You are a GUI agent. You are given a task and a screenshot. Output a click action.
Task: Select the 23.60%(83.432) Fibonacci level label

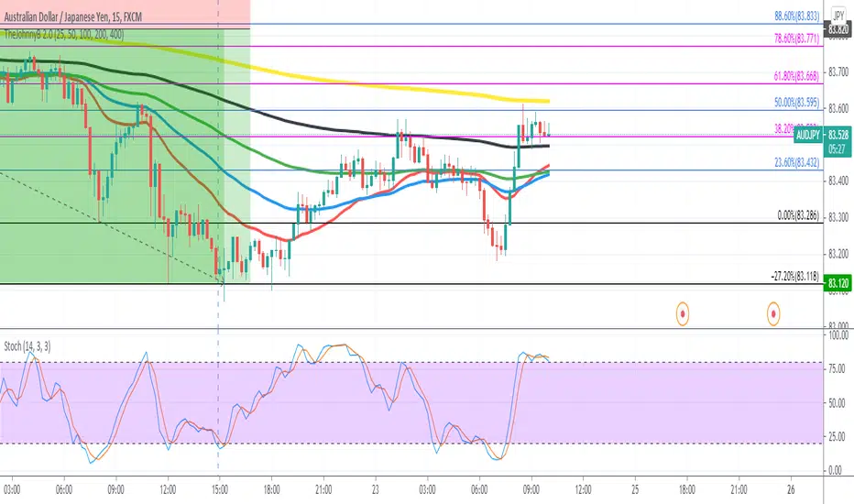(796, 162)
